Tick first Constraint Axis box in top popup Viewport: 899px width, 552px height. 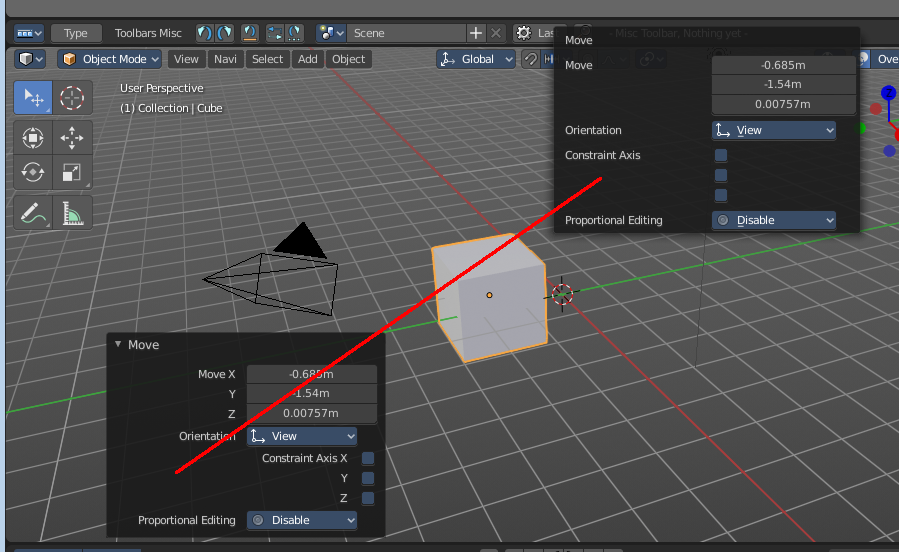click(721, 155)
